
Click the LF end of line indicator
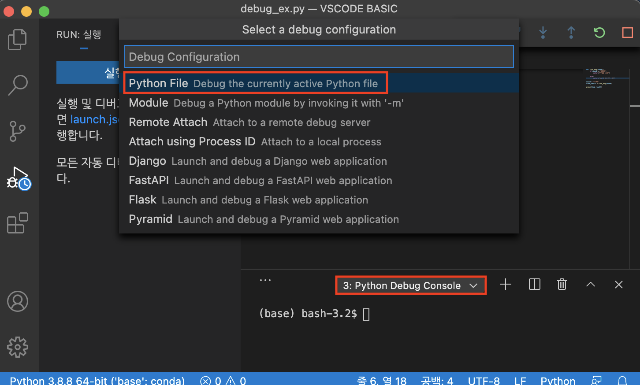click(x=520, y=381)
